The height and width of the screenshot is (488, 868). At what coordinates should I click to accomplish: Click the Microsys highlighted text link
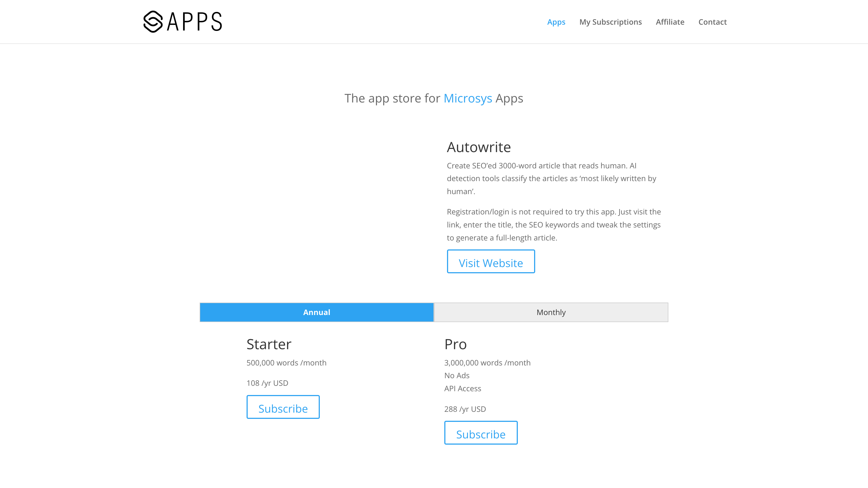click(x=467, y=97)
